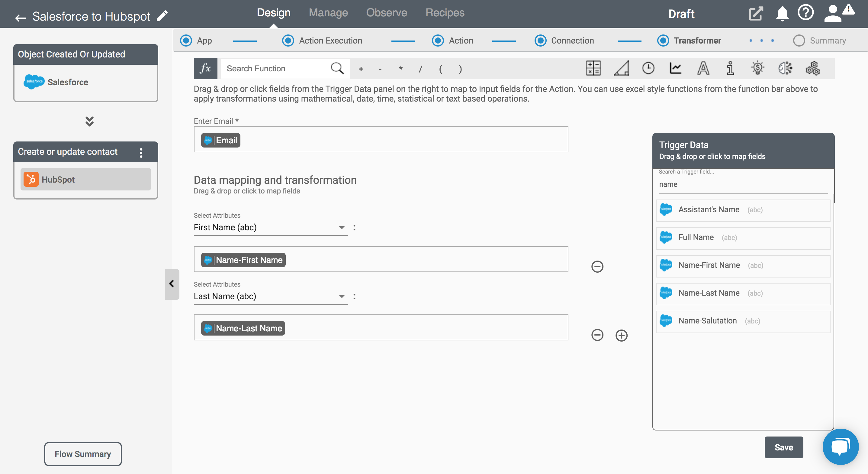Open AI brain functions icon
Viewport: 868px width, 474px height.
(785, 68)
